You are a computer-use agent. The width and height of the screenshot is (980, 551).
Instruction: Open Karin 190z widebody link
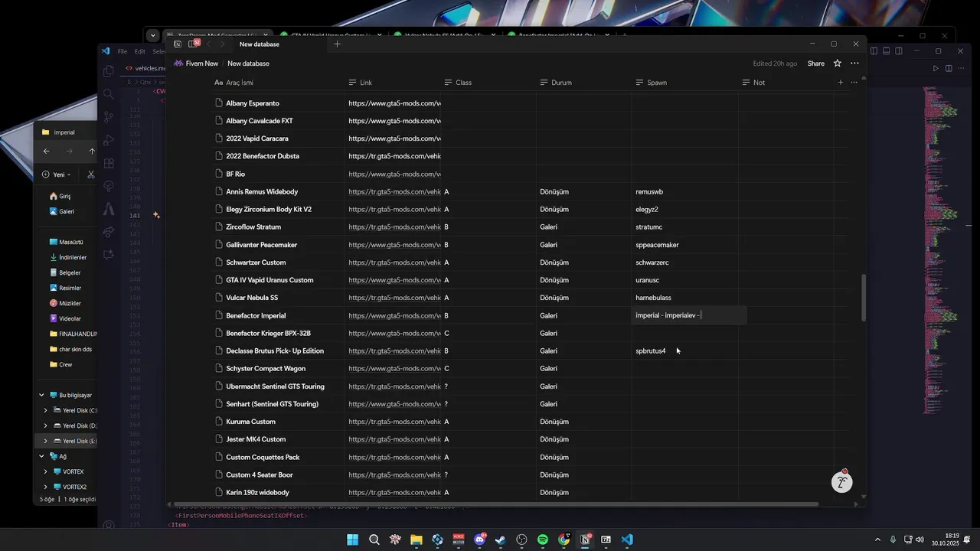(x=394, y=492)
